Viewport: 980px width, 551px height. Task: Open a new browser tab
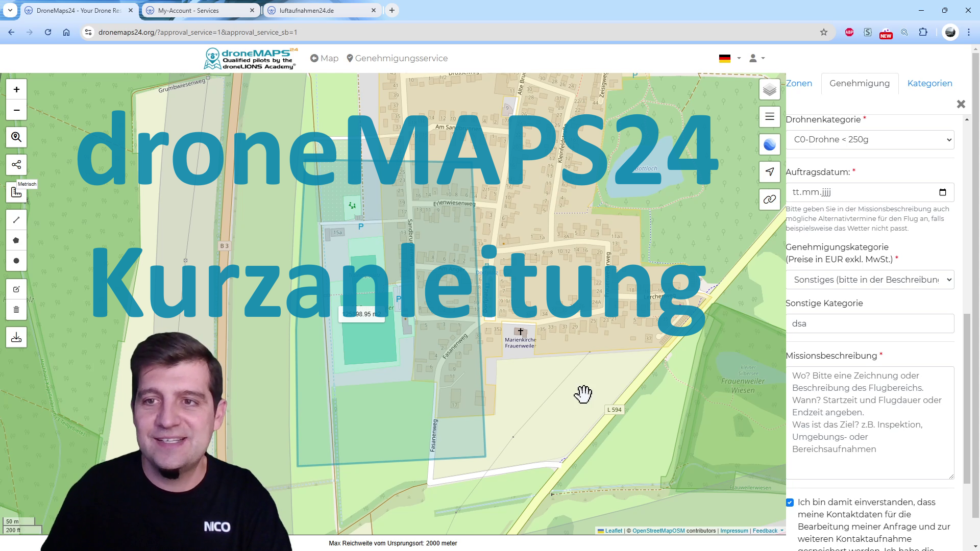click(392, 10)
